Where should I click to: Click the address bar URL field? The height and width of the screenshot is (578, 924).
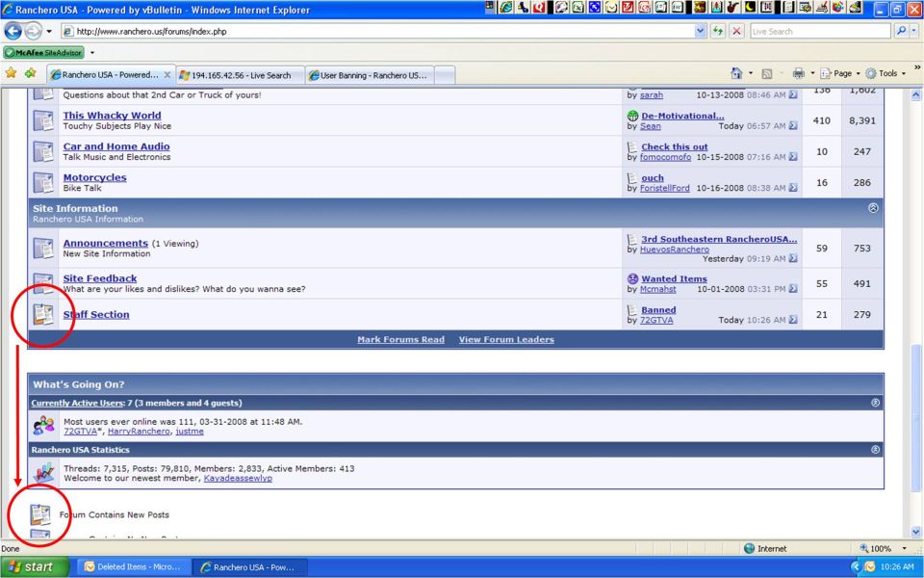[377, 31]
